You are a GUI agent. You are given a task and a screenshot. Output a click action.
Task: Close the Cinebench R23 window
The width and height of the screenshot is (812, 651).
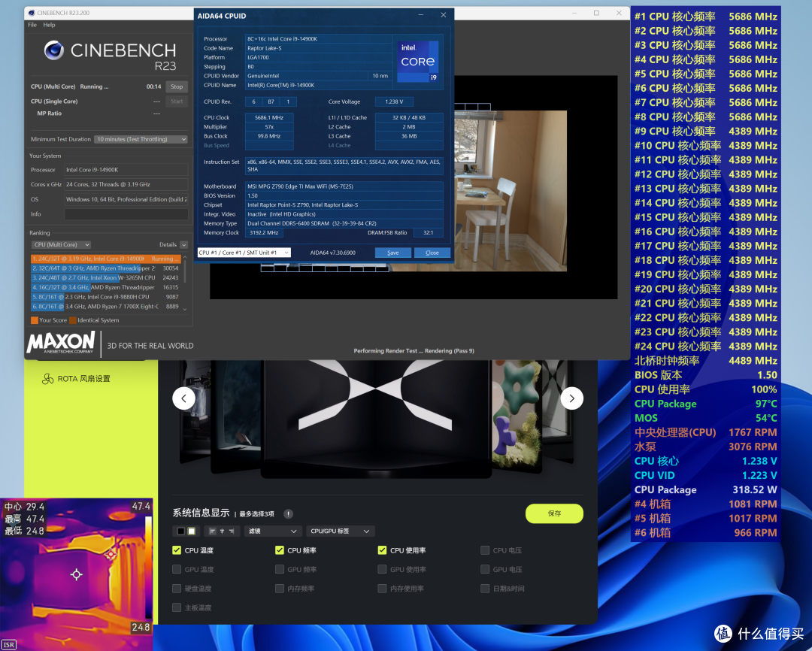click(619, 13)
